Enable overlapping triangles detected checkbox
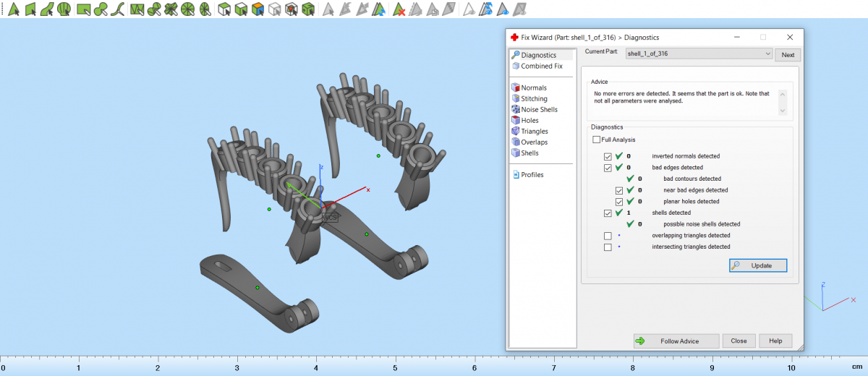Image resolution: width=868 pixels, height=376 pixels. click(608, 236)
